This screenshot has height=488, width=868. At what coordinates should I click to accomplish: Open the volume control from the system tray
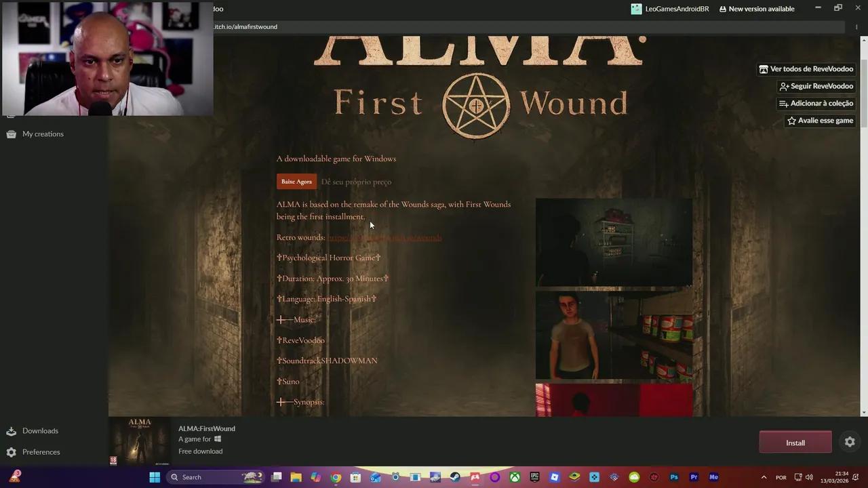(809, 477)
